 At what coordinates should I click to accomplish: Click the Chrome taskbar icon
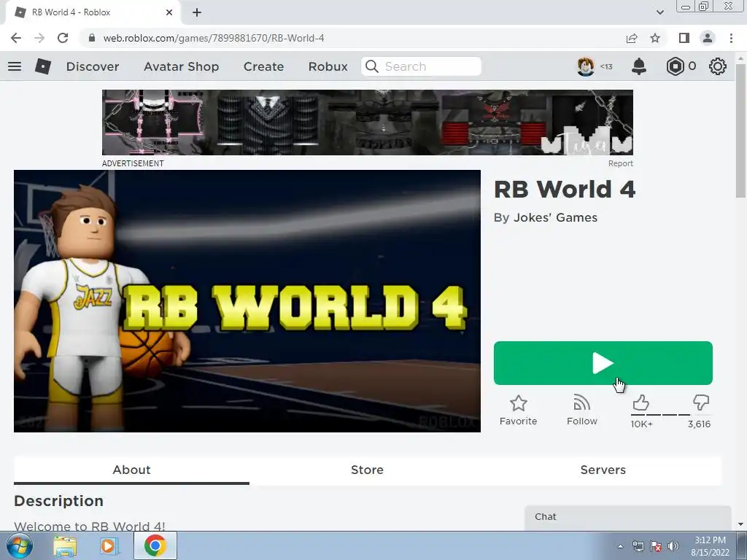point(155,545)
